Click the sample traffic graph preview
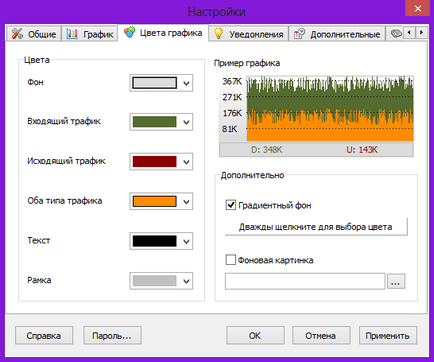The height and width of the screenshot is (362, 434). [330, 109]
